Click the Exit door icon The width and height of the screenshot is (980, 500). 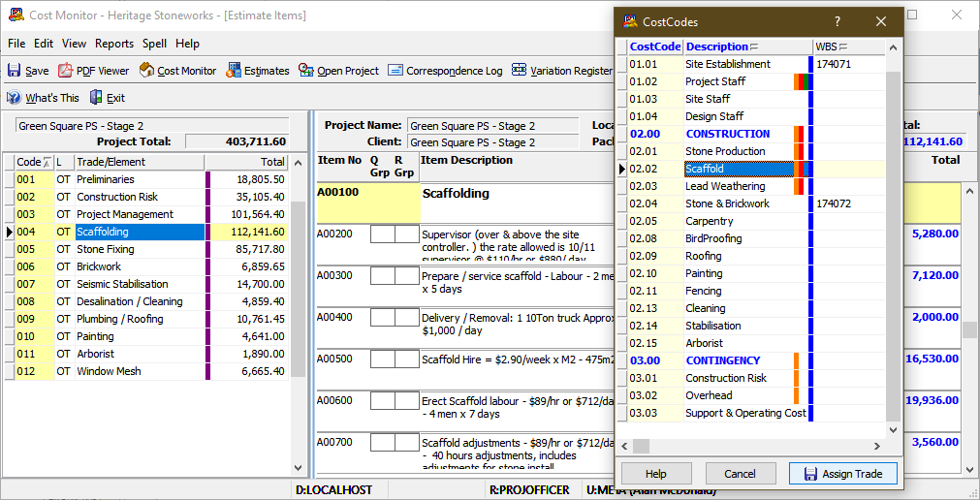(x=96, y=98)
